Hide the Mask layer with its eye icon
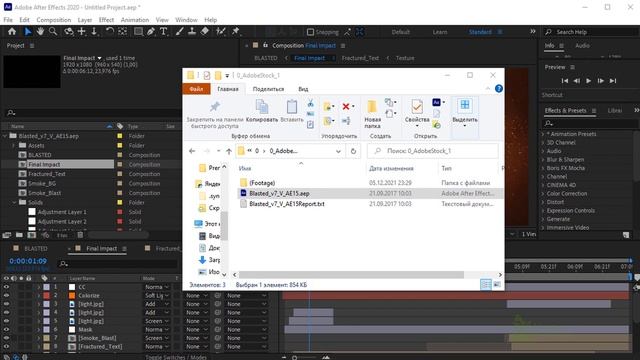Image resolution: width=640 pixels, height=360 pixels. click(6, 329)
